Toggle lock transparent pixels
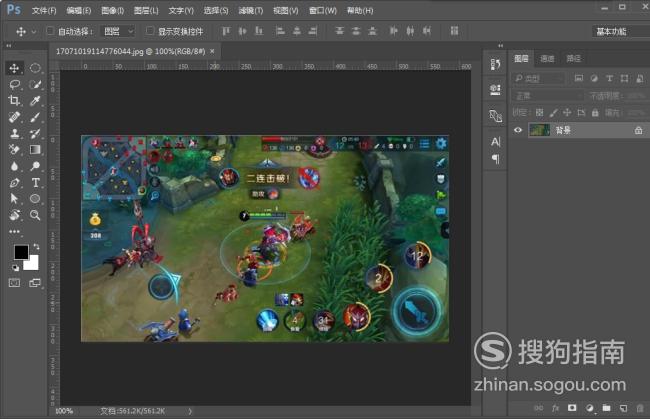This screenshot has width=650, height=419. tap(539, 112)
